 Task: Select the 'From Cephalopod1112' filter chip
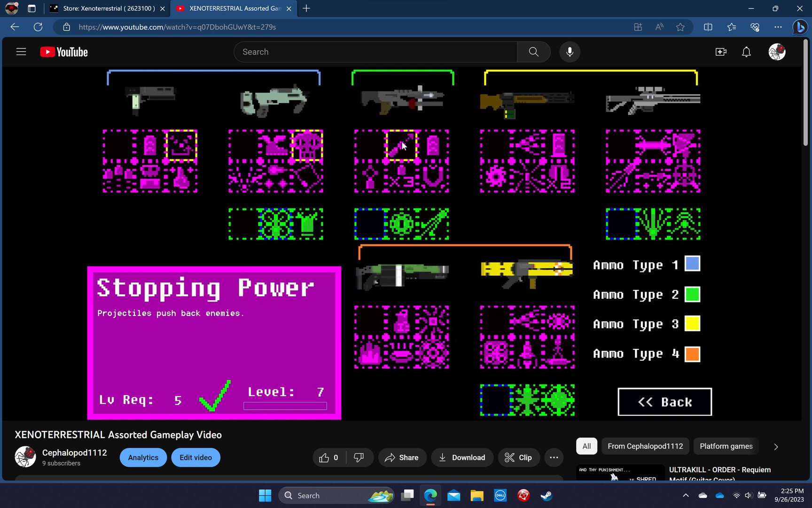pyautogui.click(x=645, y=446)
